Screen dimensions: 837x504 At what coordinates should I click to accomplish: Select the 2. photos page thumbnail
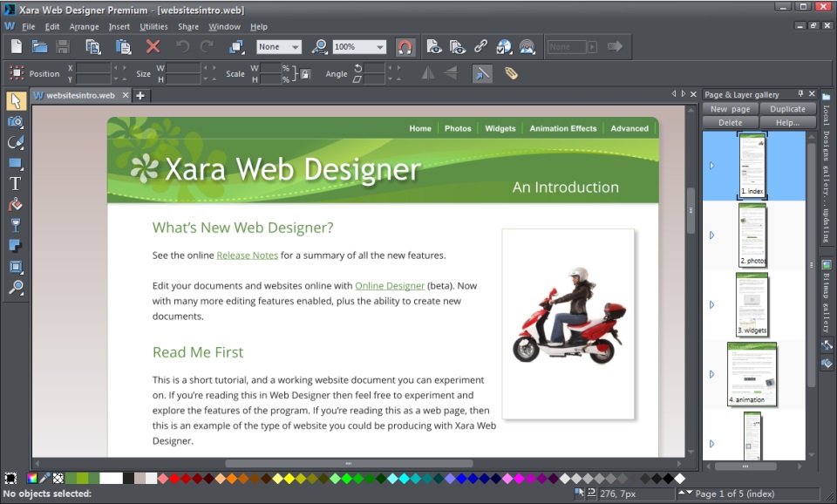[752, 235]
